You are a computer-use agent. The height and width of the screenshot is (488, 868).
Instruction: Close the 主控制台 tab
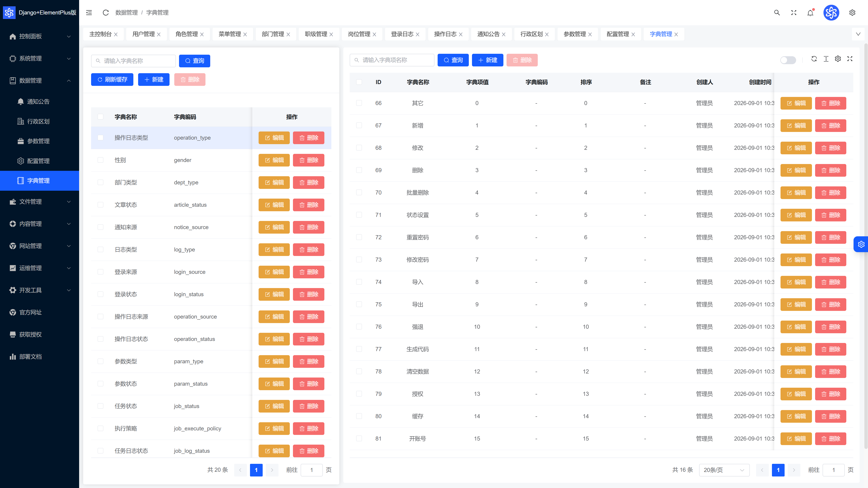point(116,34)
